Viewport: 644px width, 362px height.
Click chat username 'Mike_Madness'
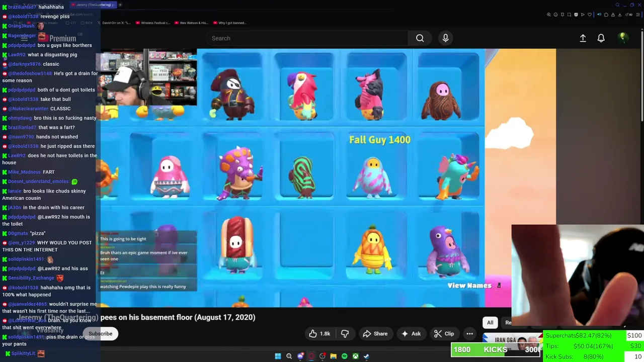(24, 172)
